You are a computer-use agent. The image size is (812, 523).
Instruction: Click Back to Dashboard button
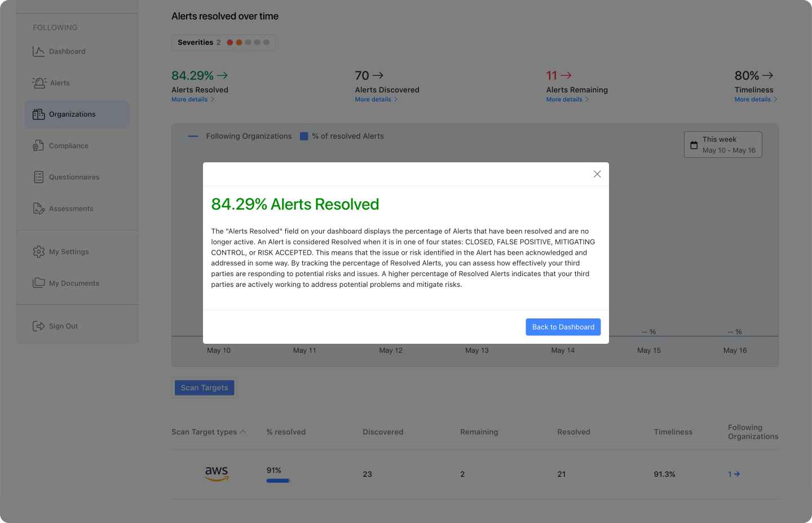click(x=563, y=327)
